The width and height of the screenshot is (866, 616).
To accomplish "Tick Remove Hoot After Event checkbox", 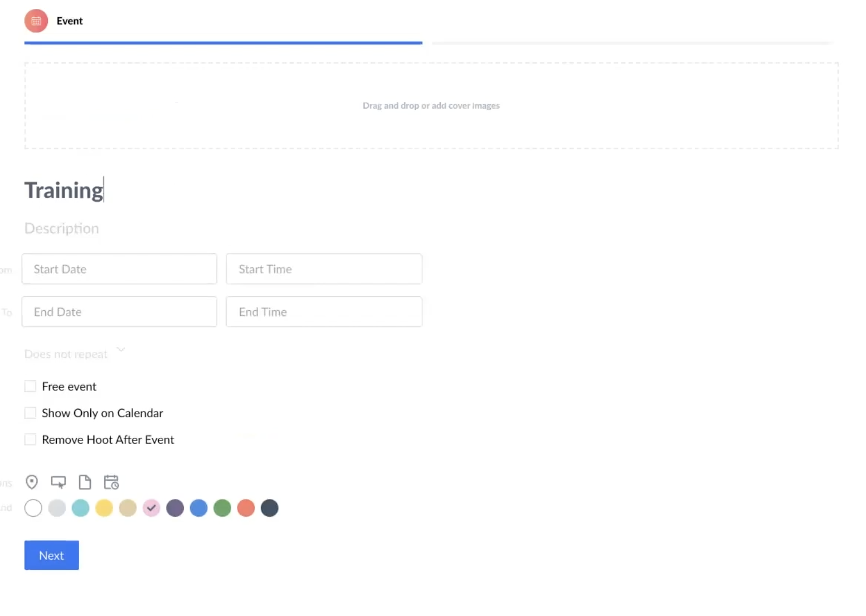I will point(31,440).
